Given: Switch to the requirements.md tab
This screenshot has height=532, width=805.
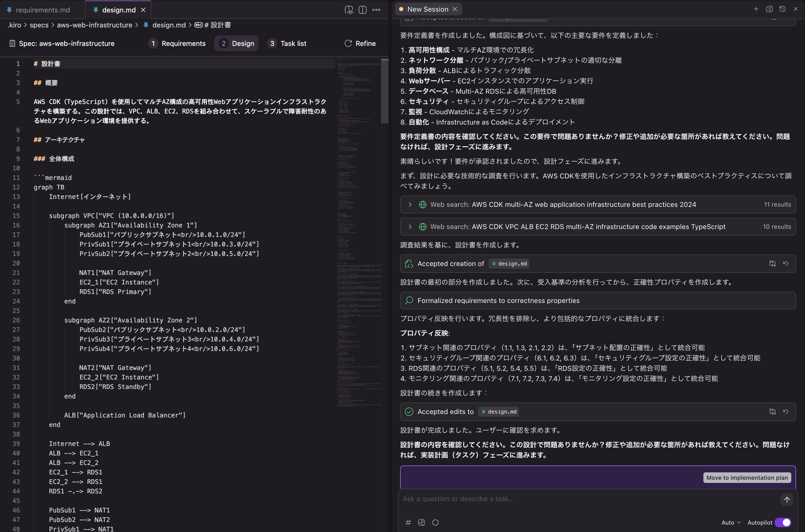Looking at the screenshot, I should point(43,10).
